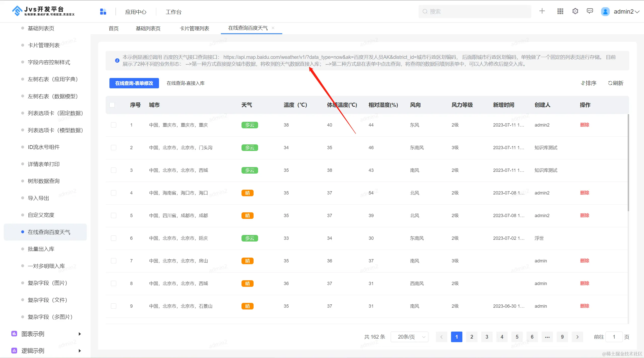Click the 在线查询-表单修改 button

134,83
